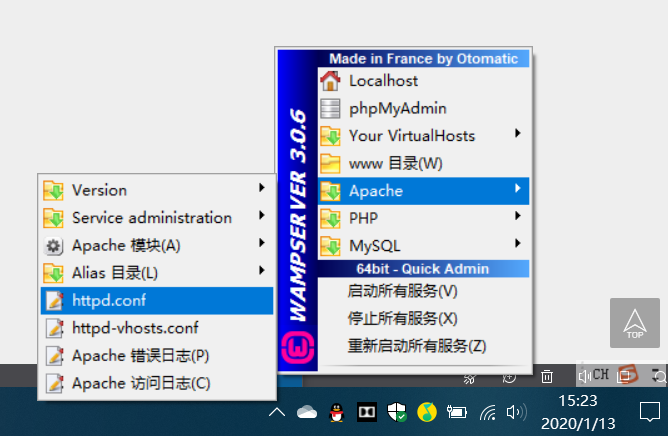Click the Version folder icon
This screenshot has height=436, width=668.
pyautogui.click(x=53, y=191)
